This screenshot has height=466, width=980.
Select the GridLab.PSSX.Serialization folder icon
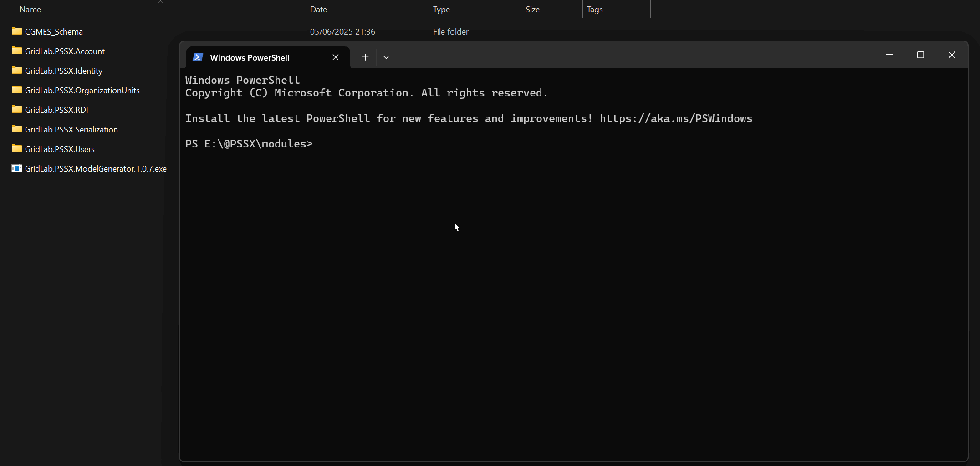[x=17, y=129]
